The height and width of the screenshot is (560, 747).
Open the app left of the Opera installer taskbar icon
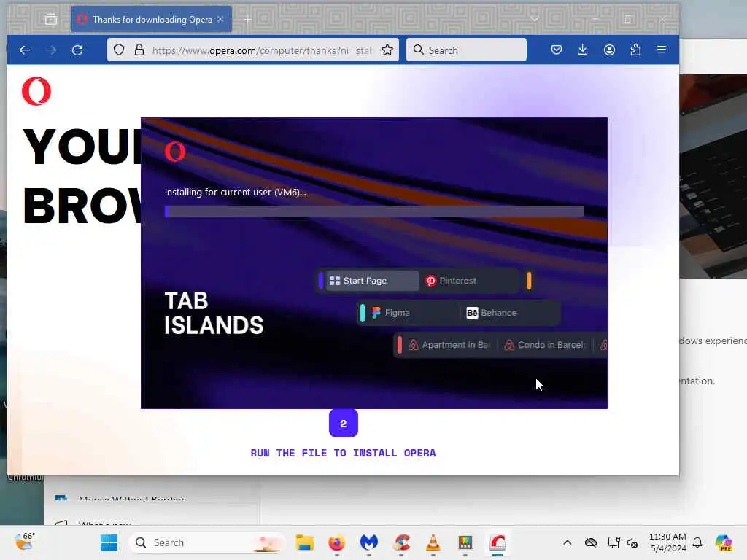465,542
